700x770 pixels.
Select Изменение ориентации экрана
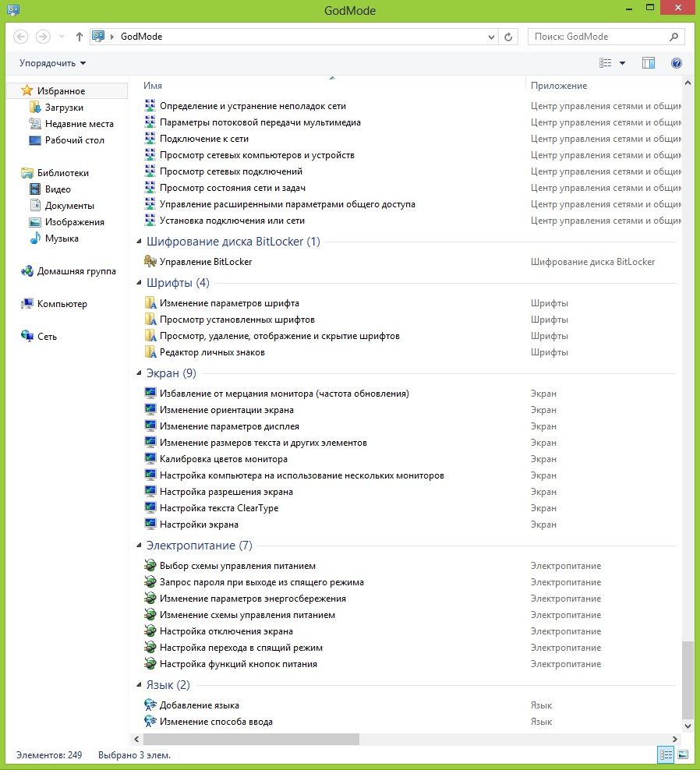pyautogui.click(x=227, y=410)
